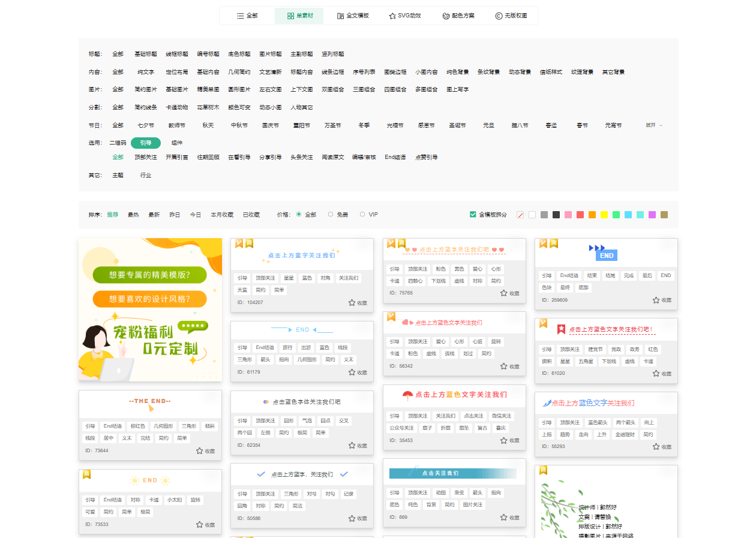Click the palette icon beside 配色方案
Image resolution: width=756 pixels, height=538 pixels.
446,16
